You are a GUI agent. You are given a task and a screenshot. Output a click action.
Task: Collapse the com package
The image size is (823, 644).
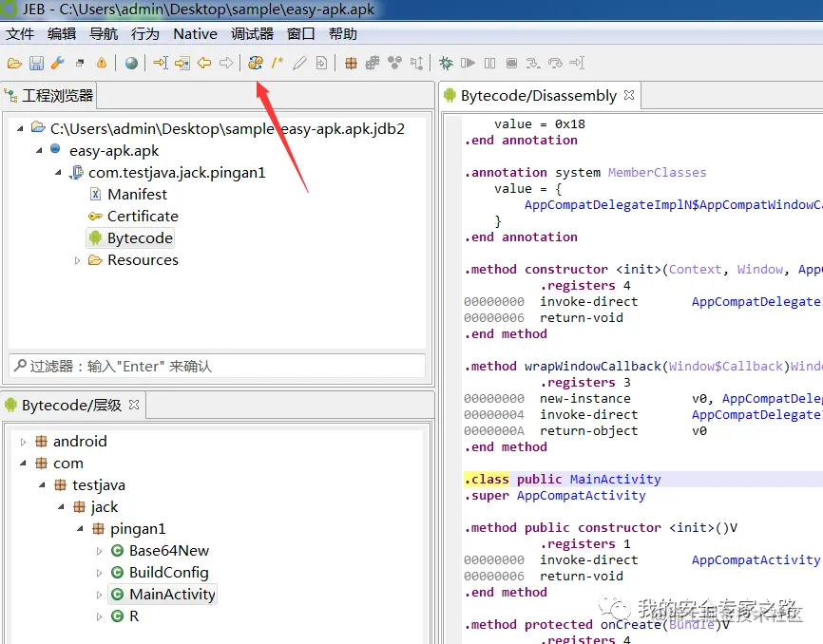pyautogui.click(x=23, y=464)
